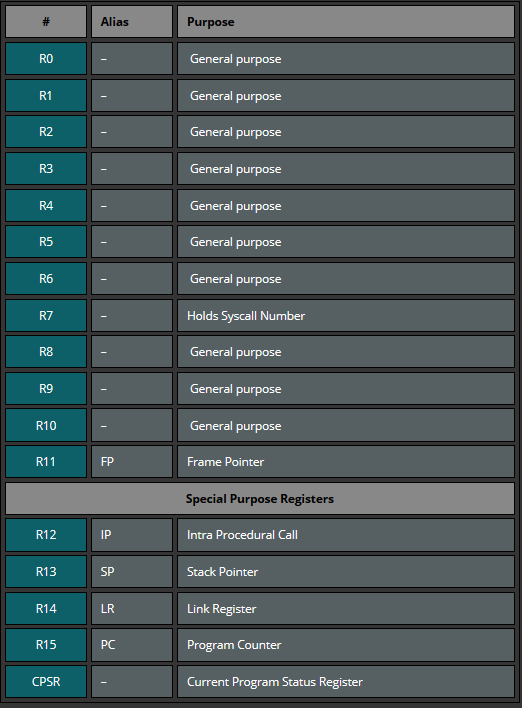
Task: Select the Program Counter cell
Action: (x=346, y=645)
